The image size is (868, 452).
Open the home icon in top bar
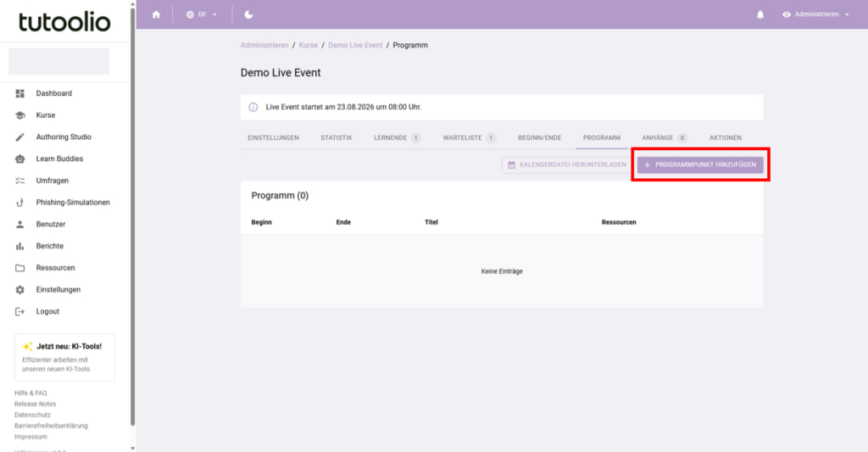point(156,14)
